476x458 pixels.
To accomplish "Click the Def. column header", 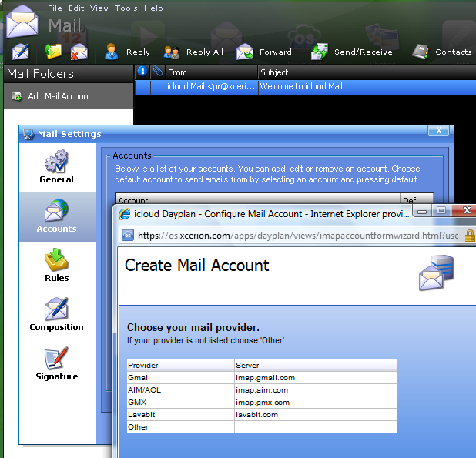I will click(x=417, y=199).
